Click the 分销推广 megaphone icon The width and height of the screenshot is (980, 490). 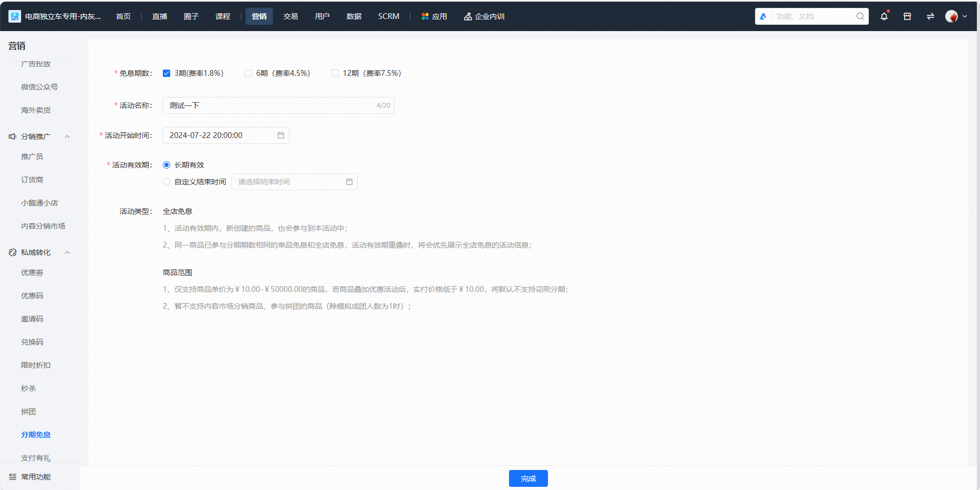tap(13, 136)
